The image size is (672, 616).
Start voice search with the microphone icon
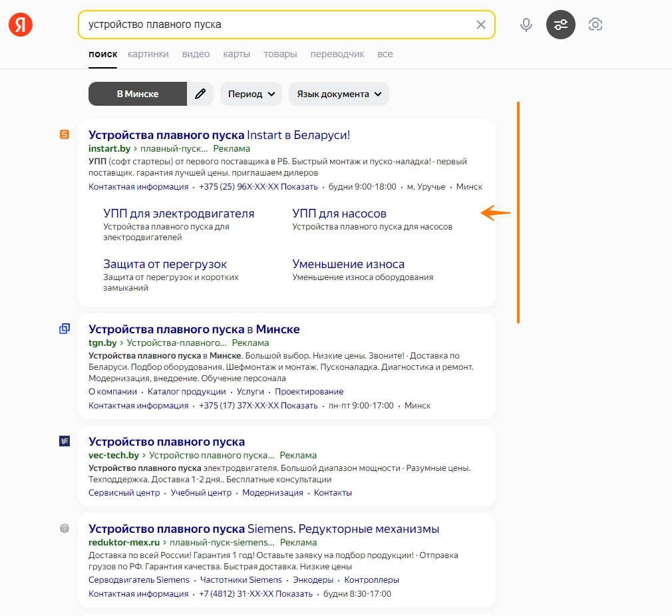(x=526, y=25)
